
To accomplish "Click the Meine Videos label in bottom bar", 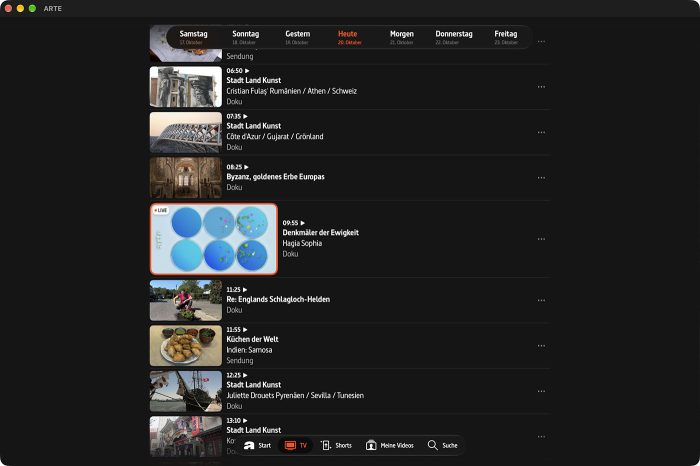I will click(397, 445).
